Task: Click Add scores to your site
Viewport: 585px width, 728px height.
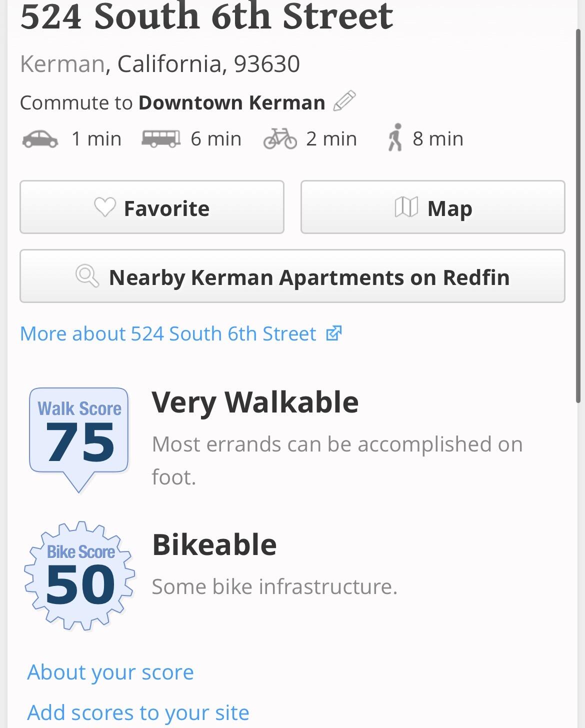Action: click(x=138, y=712)
